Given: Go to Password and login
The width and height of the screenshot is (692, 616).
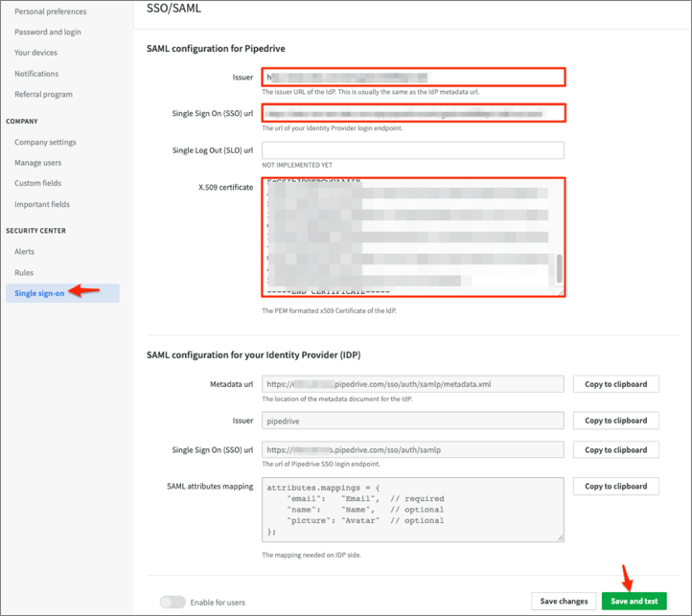Looking at the screenshot, I should click(x=48, y=32).
